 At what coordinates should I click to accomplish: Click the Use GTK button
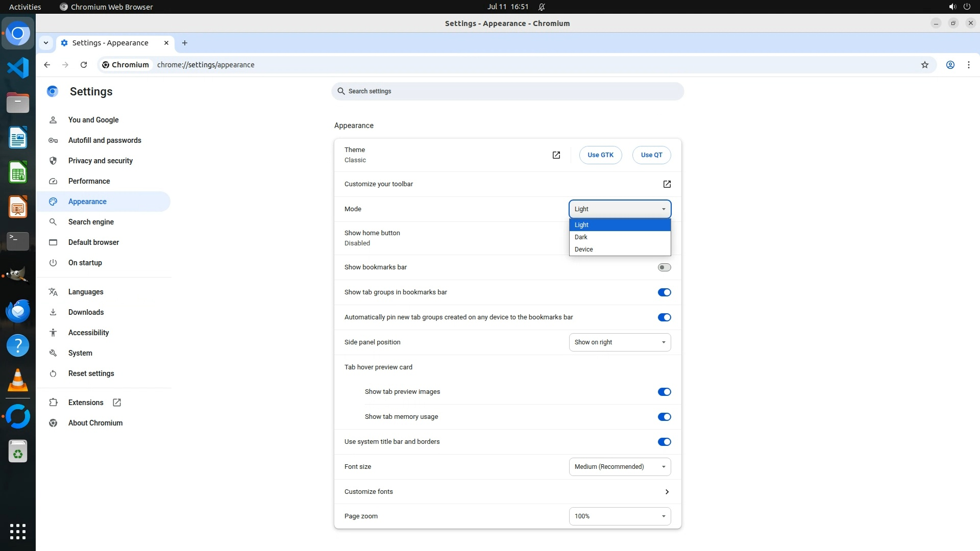click(600, 155)
